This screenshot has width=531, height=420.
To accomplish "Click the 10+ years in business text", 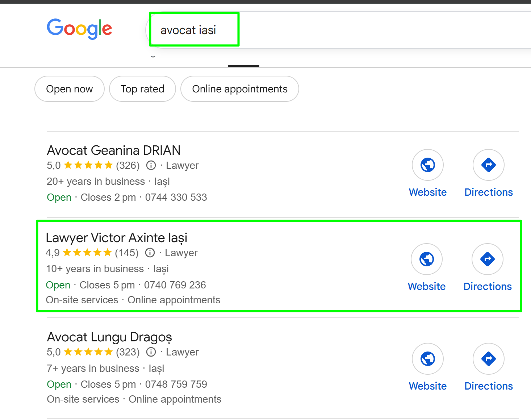I will tap(95, 269).
